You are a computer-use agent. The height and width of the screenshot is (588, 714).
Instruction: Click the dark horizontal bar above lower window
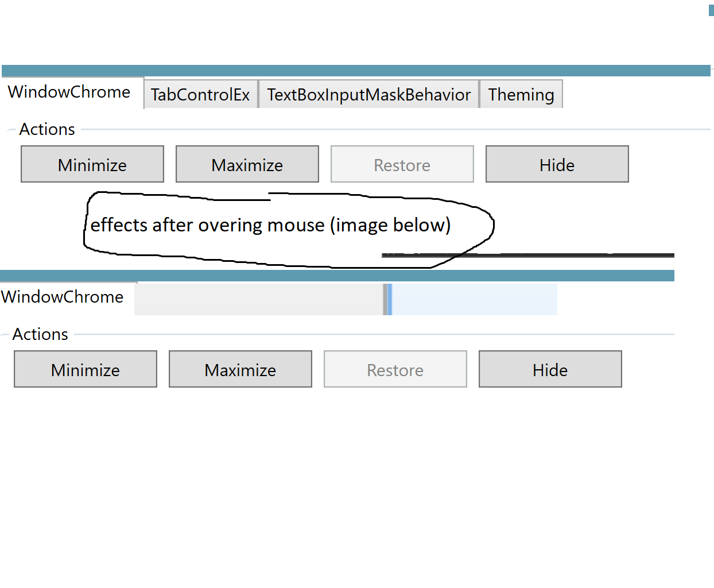[527, 255]
